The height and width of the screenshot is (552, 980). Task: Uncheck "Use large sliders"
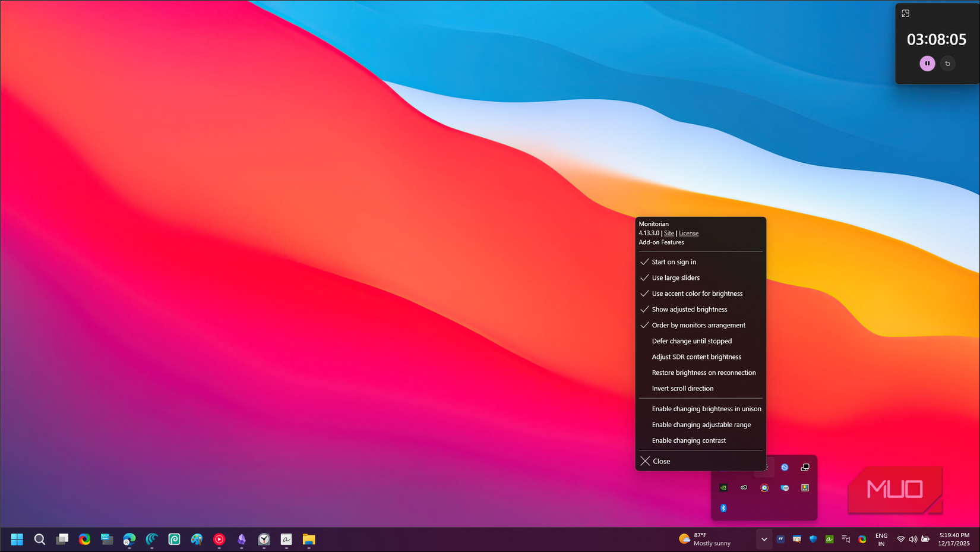click(676, 277)
